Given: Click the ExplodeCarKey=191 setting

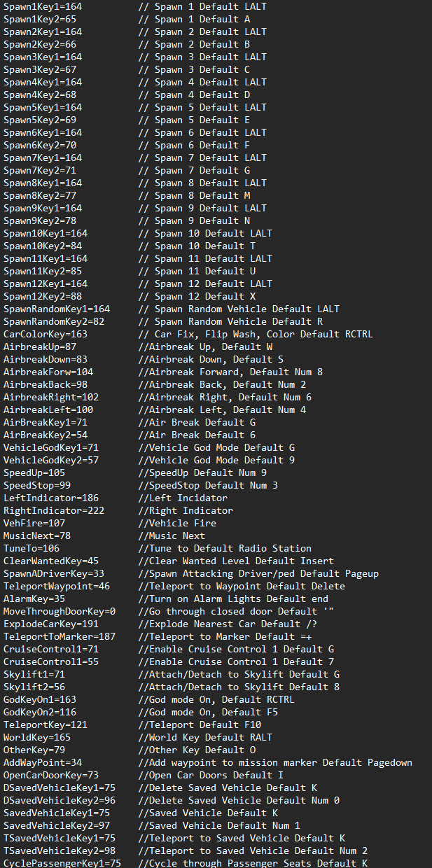Looking at the screenshot, I should [51, 624].
